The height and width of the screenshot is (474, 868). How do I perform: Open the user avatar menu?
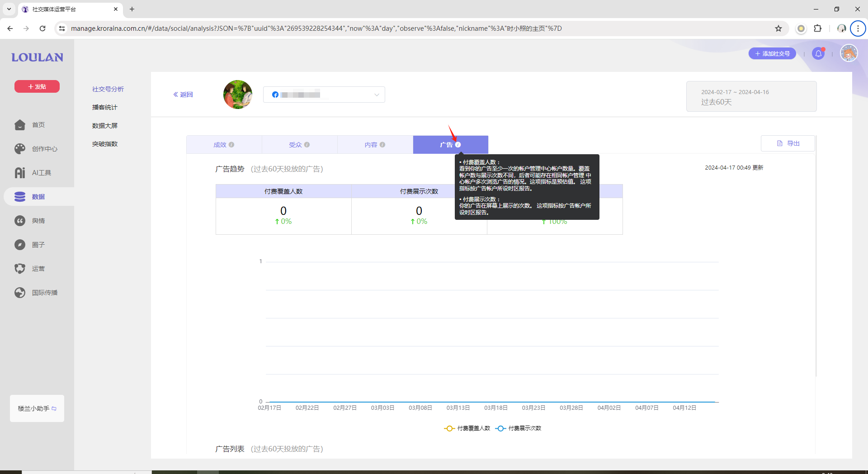pos(849,53)
